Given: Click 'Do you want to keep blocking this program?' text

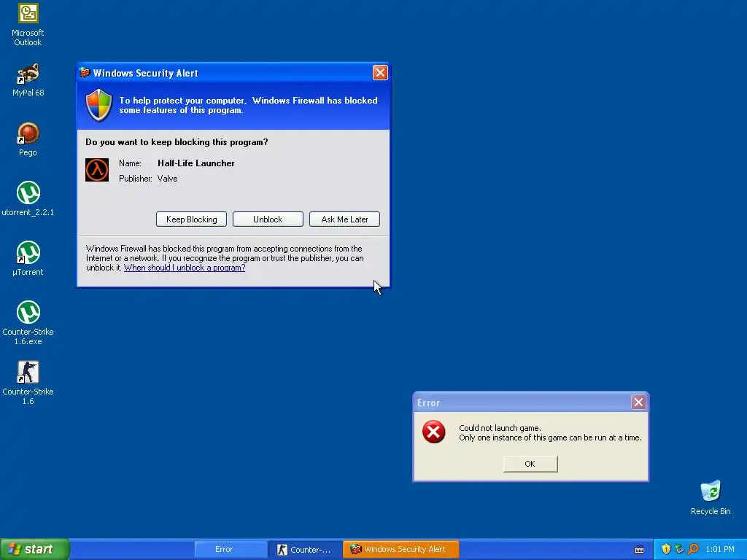Looking at the screenshot, I should (x=177, y=142).
